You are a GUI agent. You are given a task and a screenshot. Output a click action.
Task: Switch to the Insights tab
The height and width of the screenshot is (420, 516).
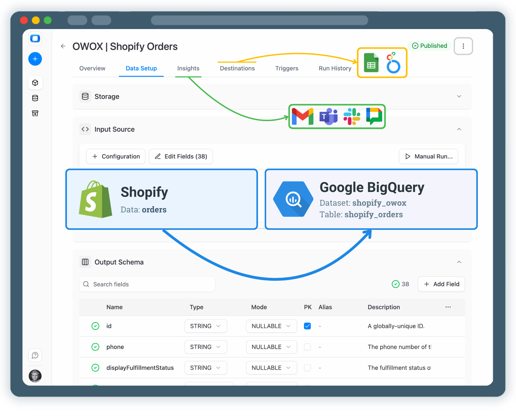click(x=188, y=68)
